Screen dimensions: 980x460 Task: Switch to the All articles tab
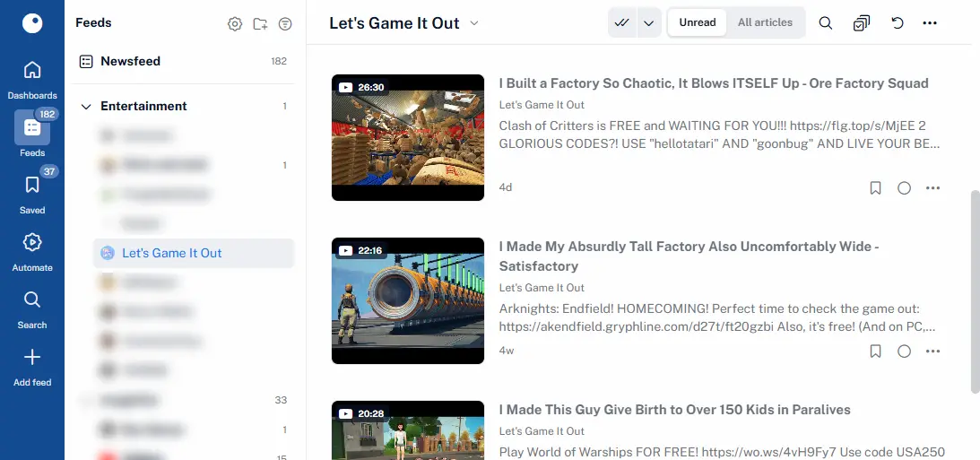(x=765, y=22)
